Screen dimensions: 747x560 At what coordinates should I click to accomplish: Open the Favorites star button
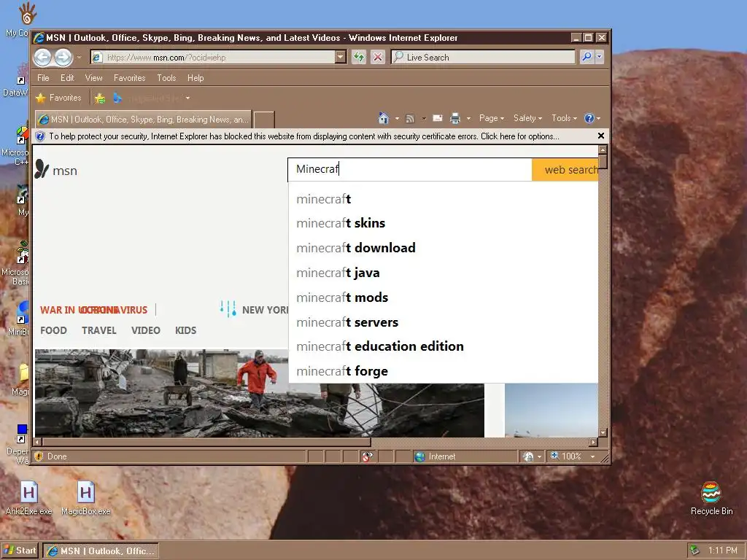59,98
